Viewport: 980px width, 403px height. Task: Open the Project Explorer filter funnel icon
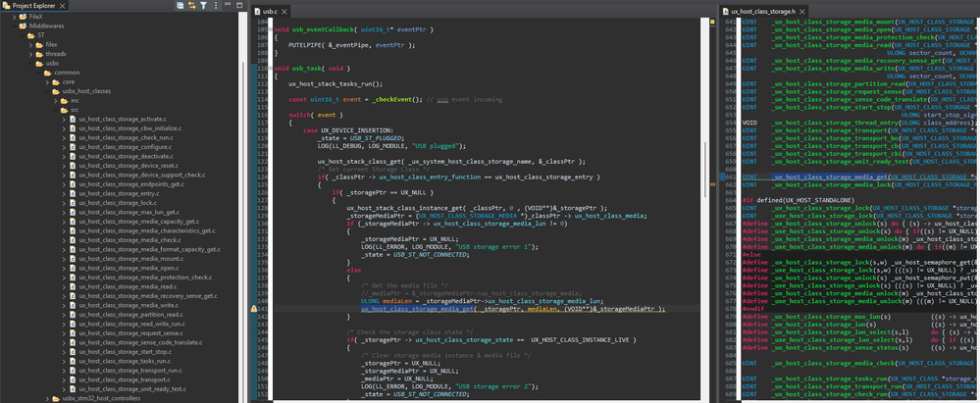(x=203, y=6)
